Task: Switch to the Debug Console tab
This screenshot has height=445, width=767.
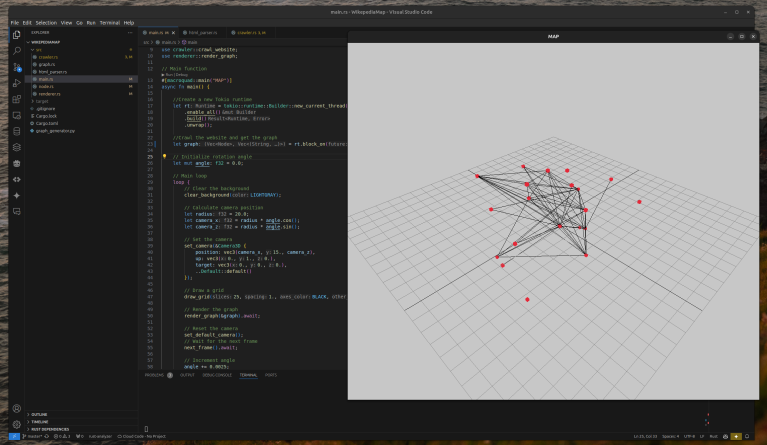Action: (217, 375)
